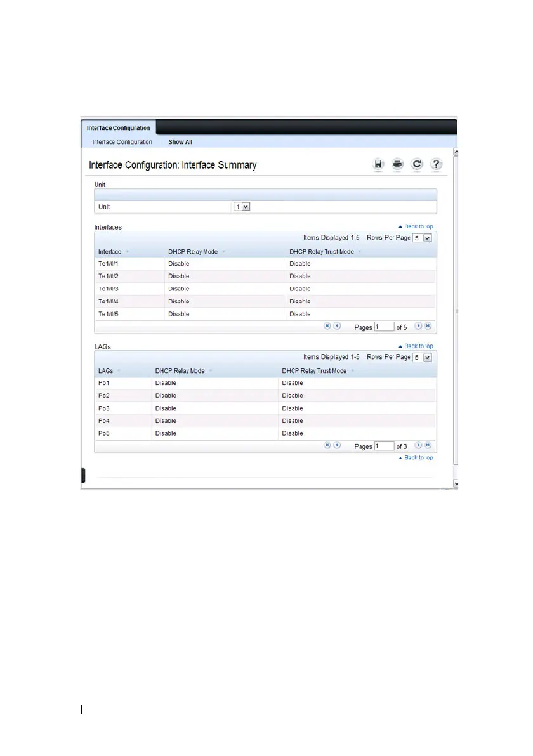Viewport: 533px width, 756px height.
Task: Click DHCP Relay Trust Mode value for Te1/0/3
Action: coord(300,289)
